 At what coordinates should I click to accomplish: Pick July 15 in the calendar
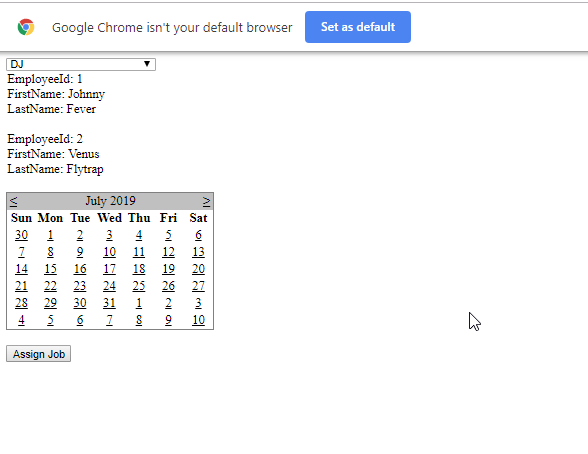click(50, 269)
